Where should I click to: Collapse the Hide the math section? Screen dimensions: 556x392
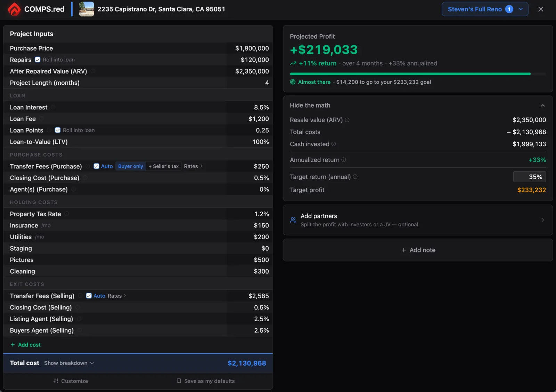click(418, 105)
